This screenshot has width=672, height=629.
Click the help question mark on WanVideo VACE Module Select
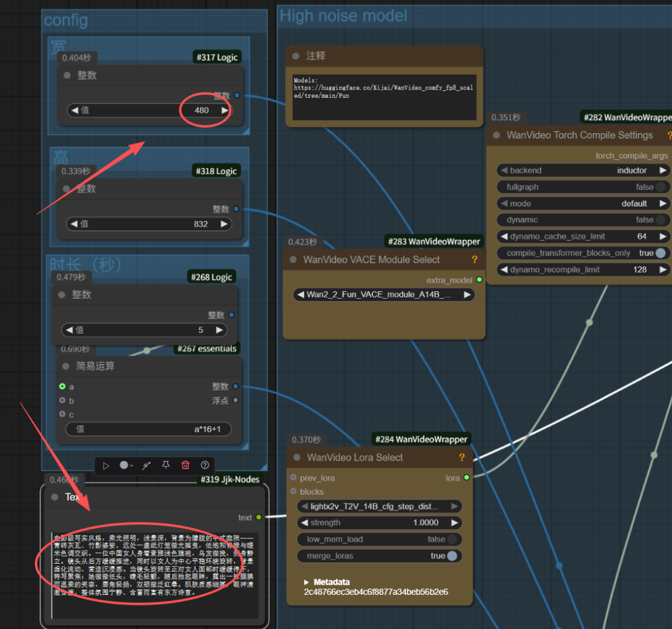[x=474, y=259]
